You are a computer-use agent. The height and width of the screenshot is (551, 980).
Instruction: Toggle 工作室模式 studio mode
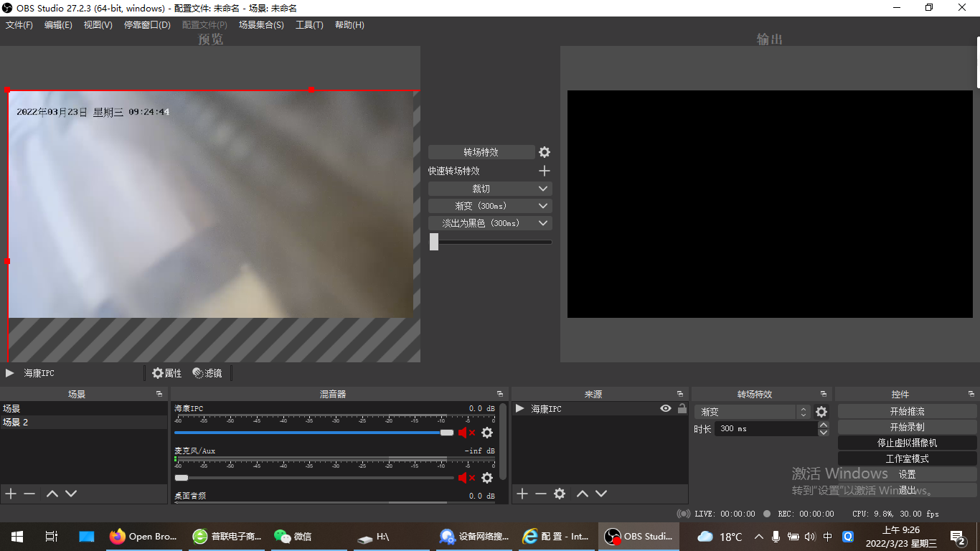pos(907,458)
